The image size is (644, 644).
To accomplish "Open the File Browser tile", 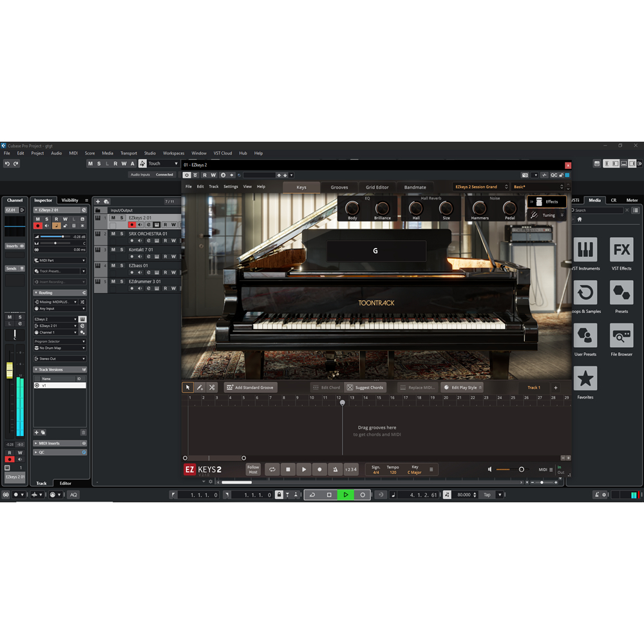I will click(621, 336).
